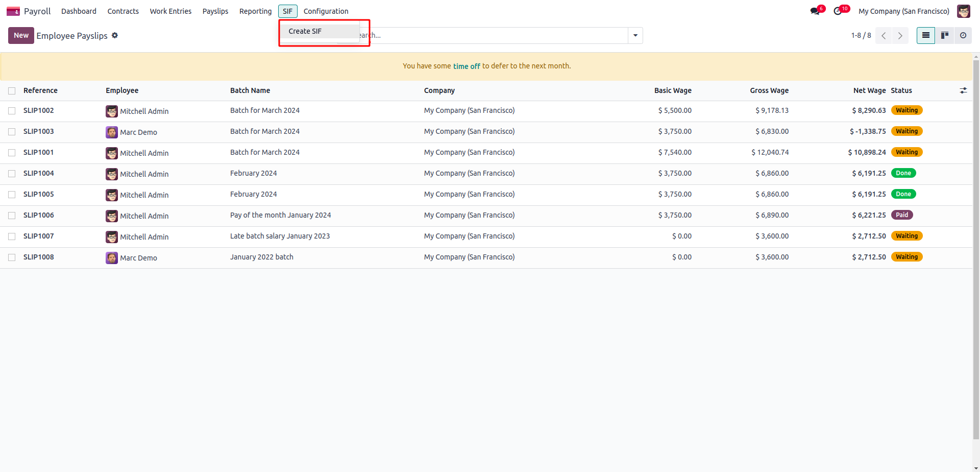Choose Create SIF from the menu

(x=305, y=31)
